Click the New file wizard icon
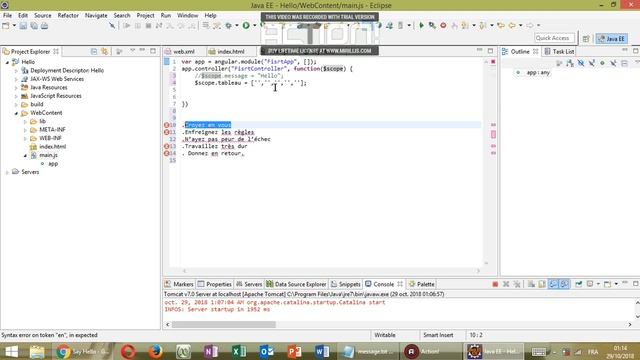Screen dimensions: 640x360 [6, 26]
